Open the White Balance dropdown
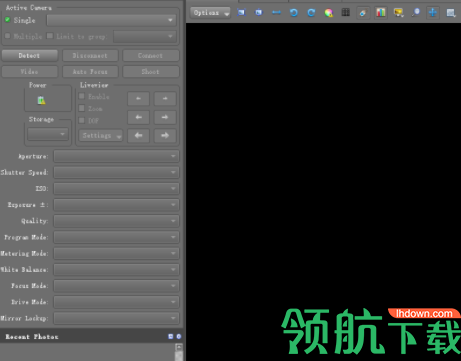This screenshot has height=361, width=461. pos(116,269)
